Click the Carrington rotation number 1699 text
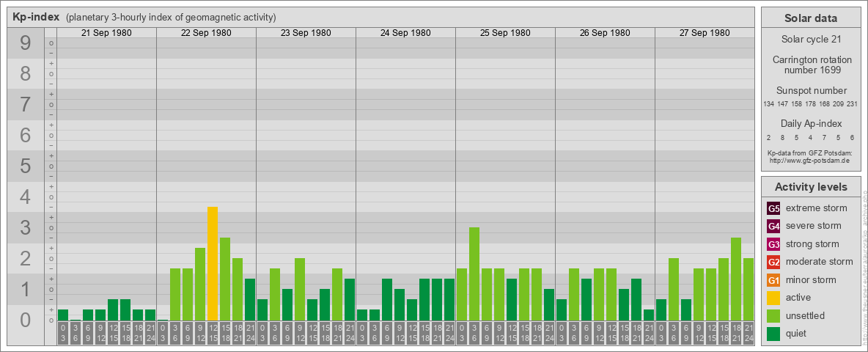The image size is (868, 352). tap(811, 65)
